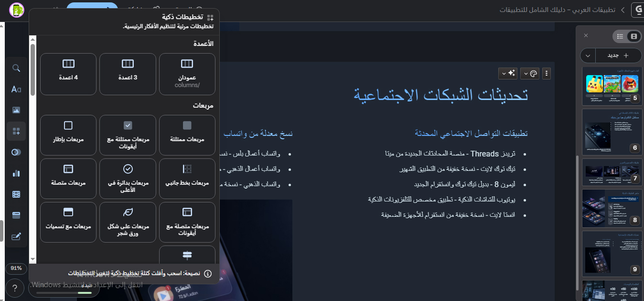Select the مربعات بخط جانبي layout
644x301 pixels.
pos(187,178)
